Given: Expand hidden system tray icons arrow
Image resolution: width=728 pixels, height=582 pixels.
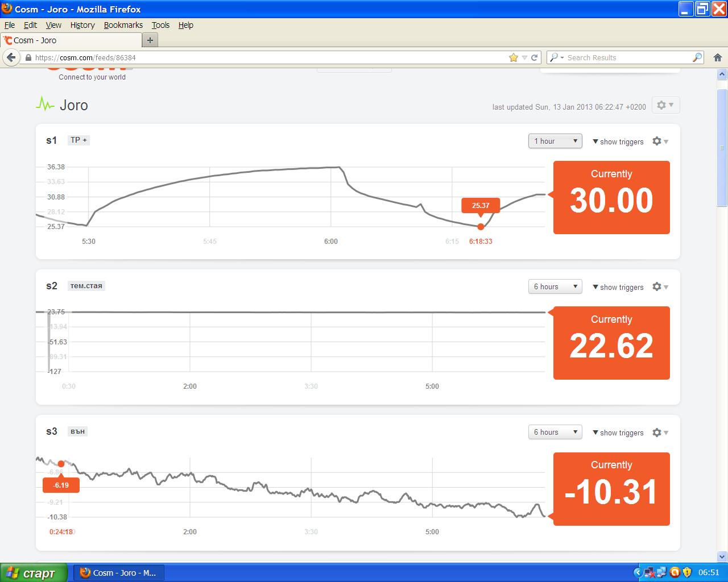Looking at the screenshot, I should tap(638, 573).
